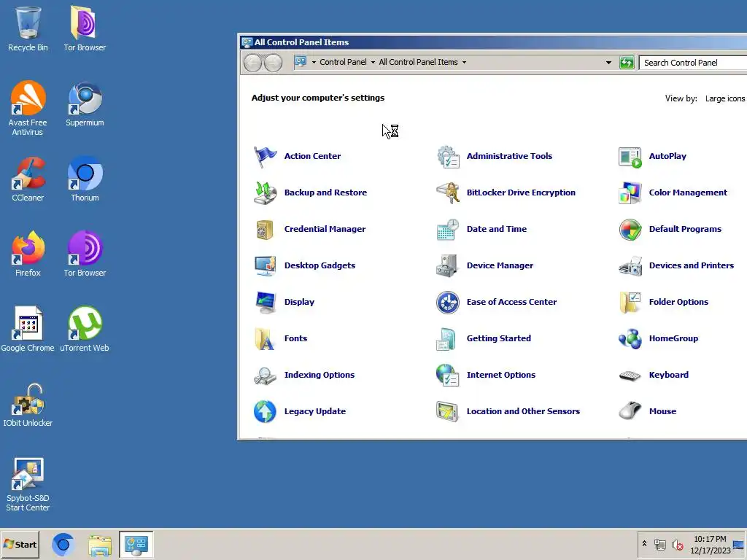747x560 pixels.
Task: Expand the dropdown arrow after Control Panel breadcrumb
Action: click(373, 63)
